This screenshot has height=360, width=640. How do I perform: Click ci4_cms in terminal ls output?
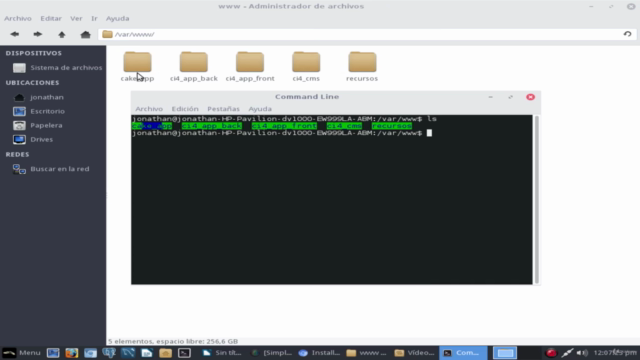[344, 126]
